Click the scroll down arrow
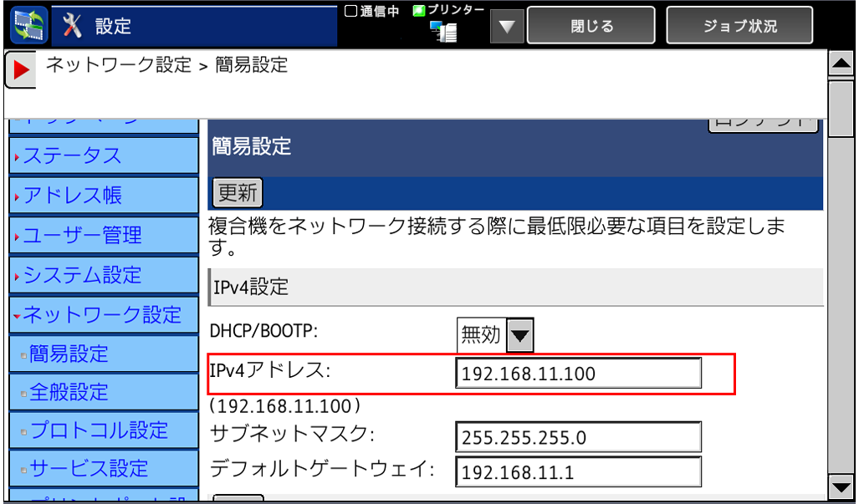 tap(840, 486)
